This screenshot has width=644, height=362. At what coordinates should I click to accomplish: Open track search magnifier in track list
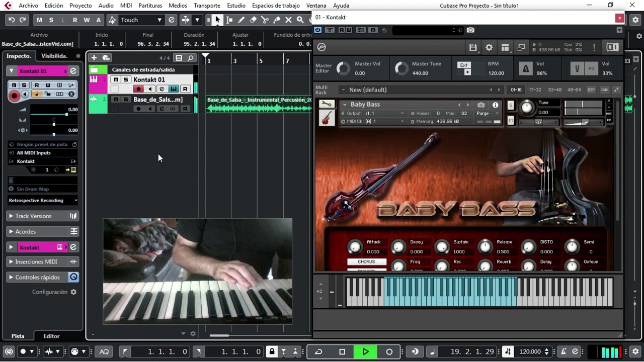(x=191, y=58)
